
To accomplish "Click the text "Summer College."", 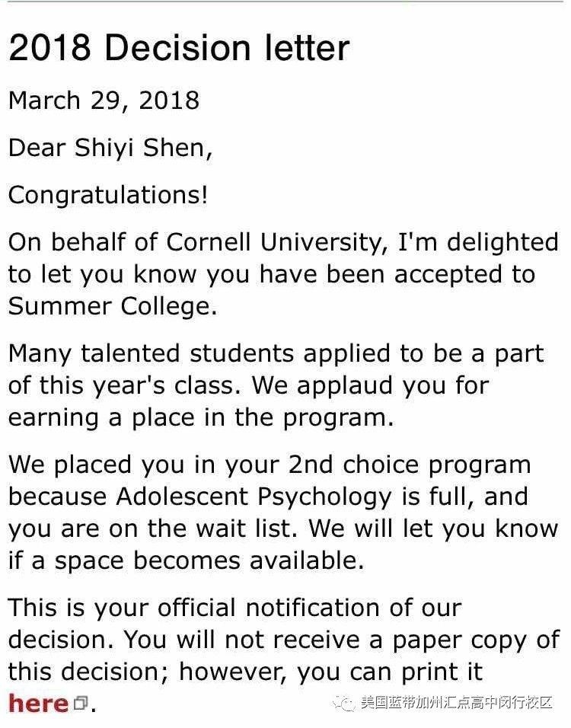I will (x=113, y=306).
